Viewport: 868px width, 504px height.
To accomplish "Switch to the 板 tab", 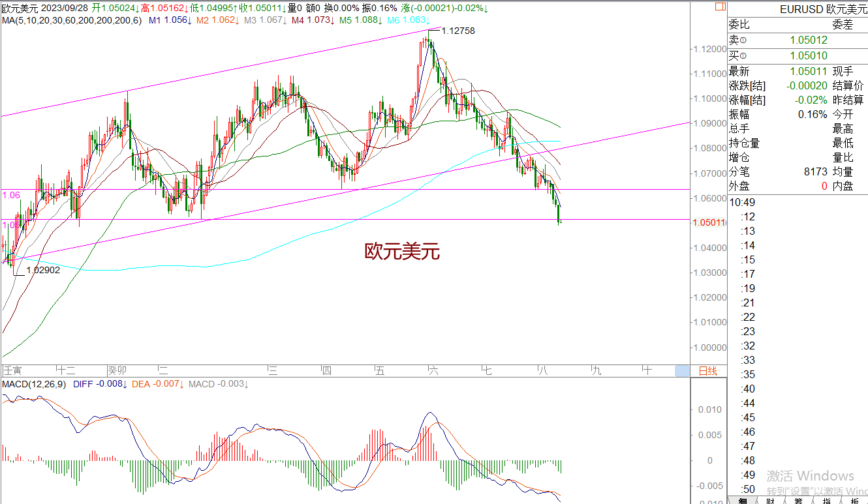I will point(854,500).
